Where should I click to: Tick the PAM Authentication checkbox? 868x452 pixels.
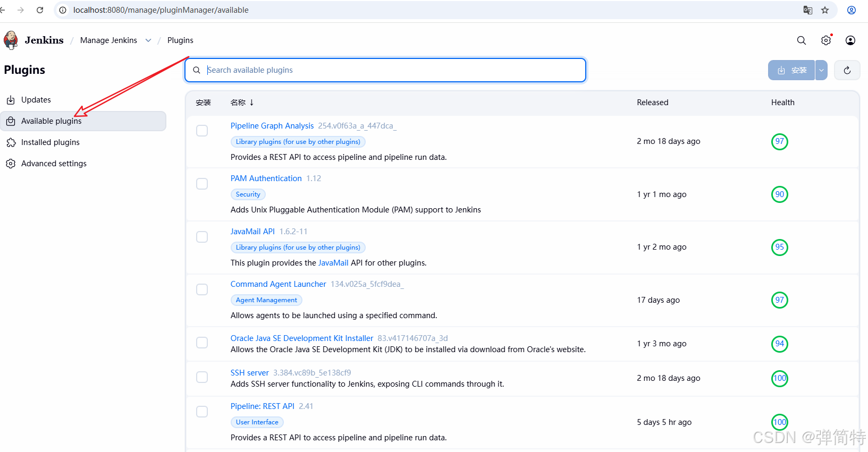point(202,184)
